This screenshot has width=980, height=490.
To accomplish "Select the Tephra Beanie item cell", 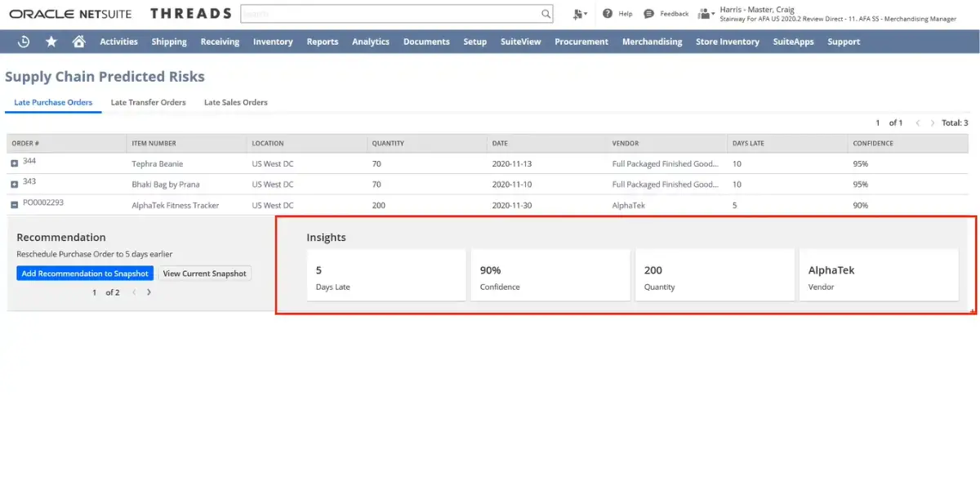I will point(158,163).
